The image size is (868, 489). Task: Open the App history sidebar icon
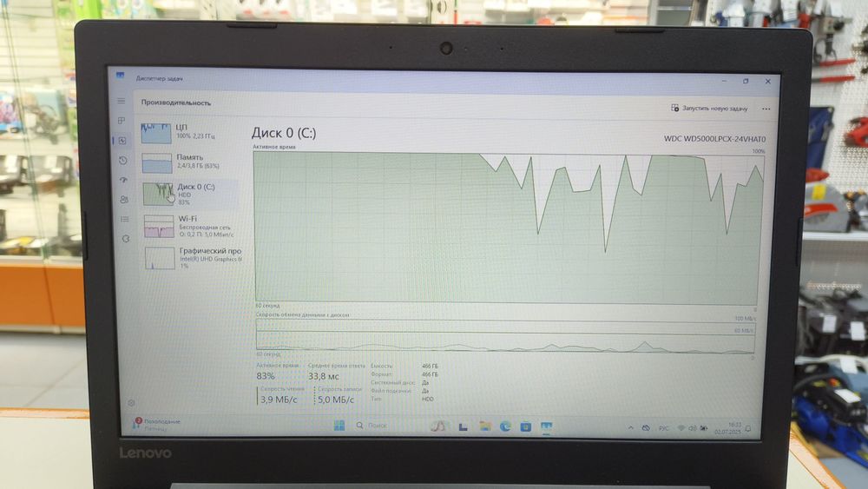pos(122,161)
